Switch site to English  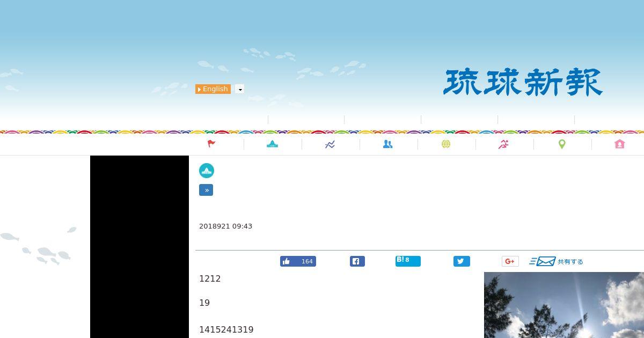213,89
